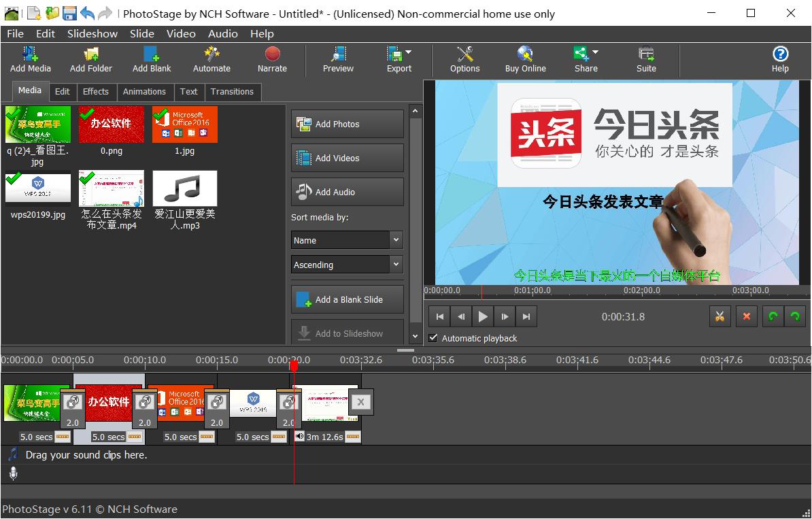Preview the slideshow
812x519 pixels.
pos(337,60)
